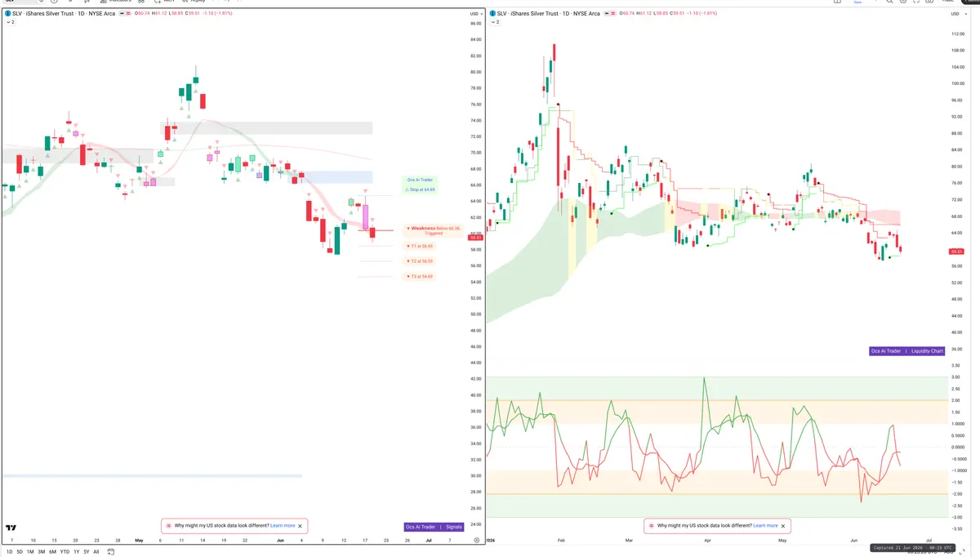
Task: Click the oscillator scale value 2.00
Action: pos(955,400)
